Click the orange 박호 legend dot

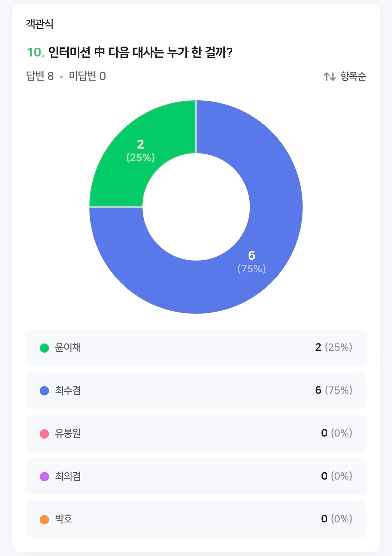click(44, 520)
